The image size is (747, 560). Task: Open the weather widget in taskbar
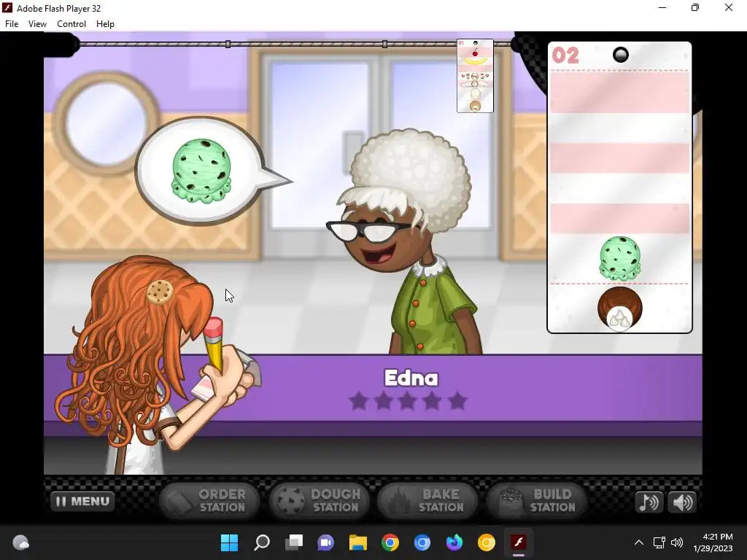(20, 542)
